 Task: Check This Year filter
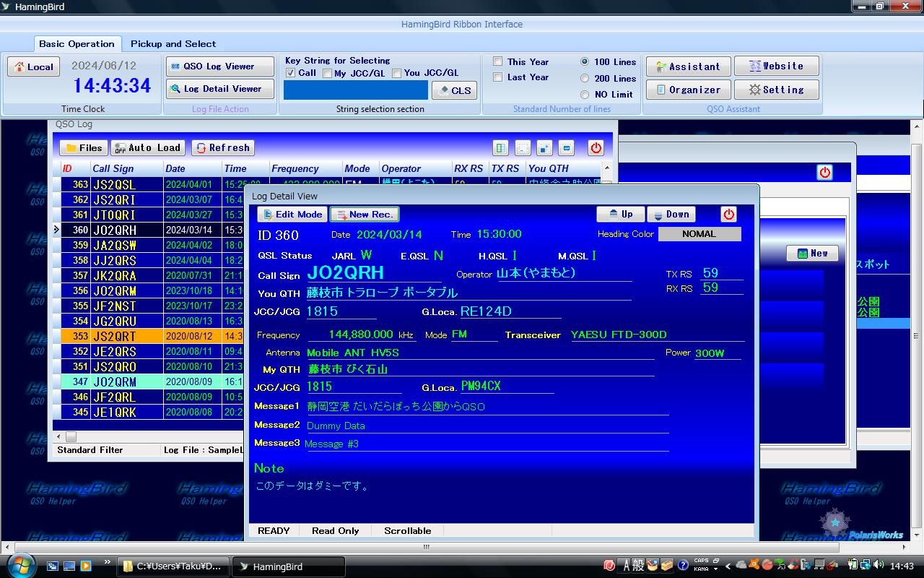tap(497, 61)
